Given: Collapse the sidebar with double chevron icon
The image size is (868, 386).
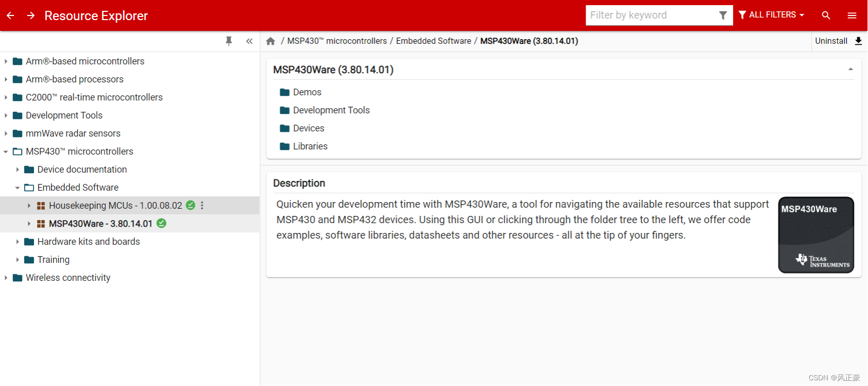Looking at the screenshot, I should click(x=249, y=41).
